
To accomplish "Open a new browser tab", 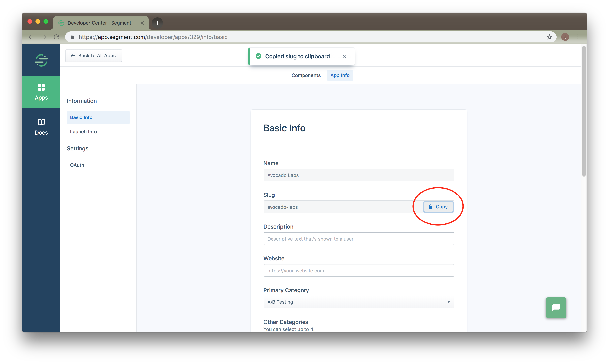I will pyautogui.click(x=157, y=23).
